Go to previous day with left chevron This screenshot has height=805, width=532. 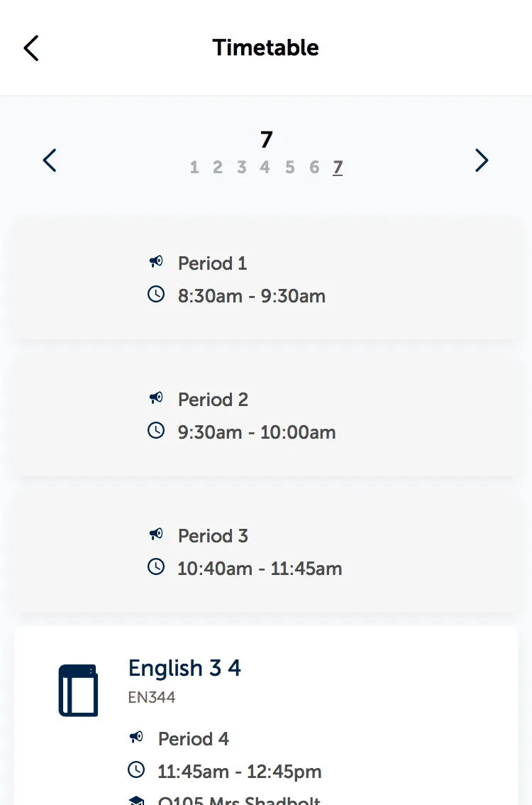(x=50, y=160)
